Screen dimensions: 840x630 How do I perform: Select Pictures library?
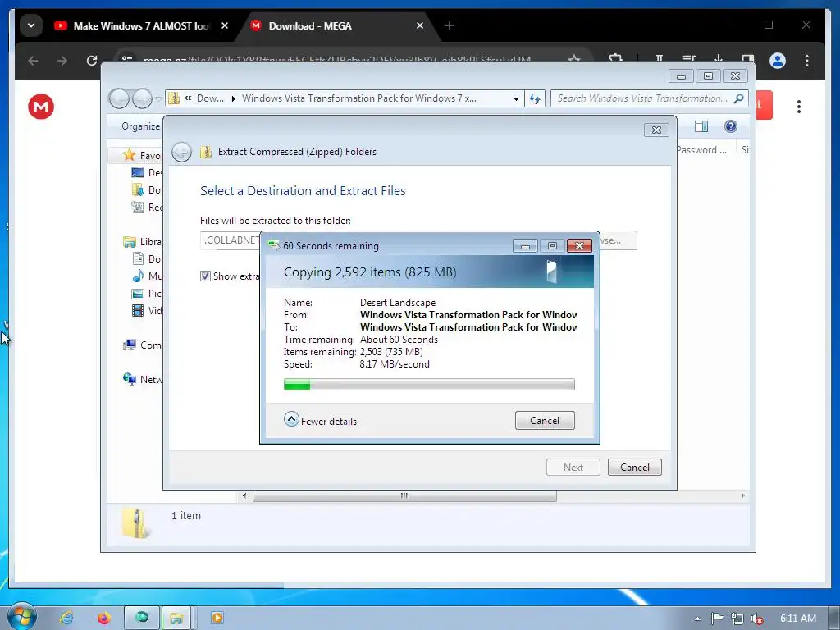(x=147, y=293)
